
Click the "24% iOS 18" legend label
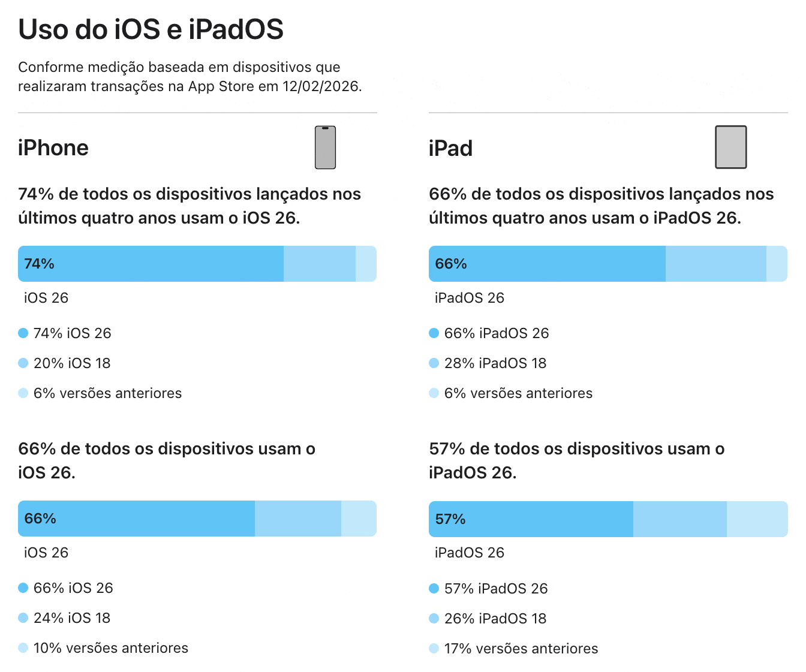tap(72, 618)
